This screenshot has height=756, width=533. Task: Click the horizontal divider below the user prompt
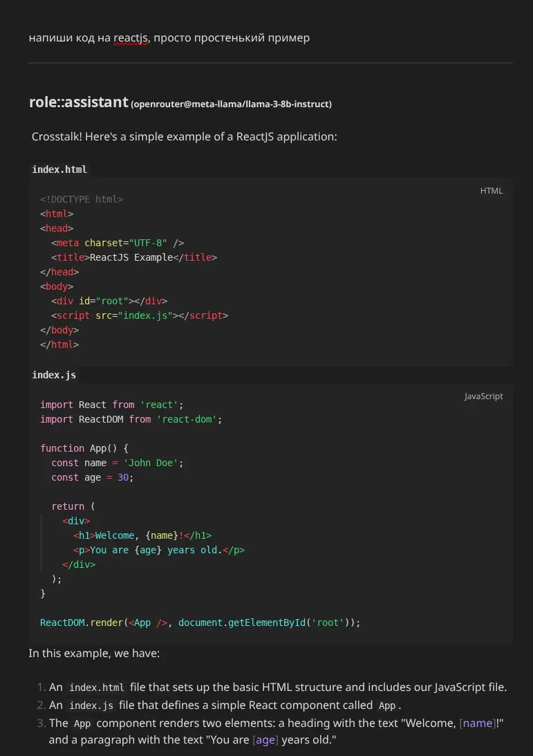click(270, 63)
